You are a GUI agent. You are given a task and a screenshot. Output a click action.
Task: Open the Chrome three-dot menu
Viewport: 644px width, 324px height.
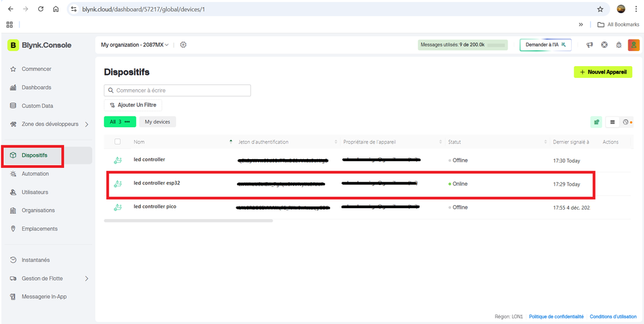pos(636,9)
